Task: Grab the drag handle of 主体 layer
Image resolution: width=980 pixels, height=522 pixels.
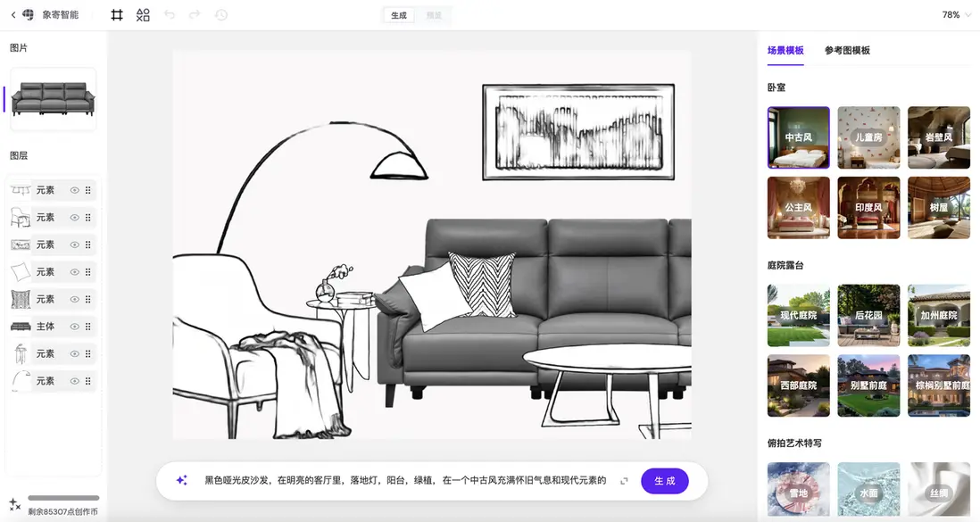Action: coord(88,327)
